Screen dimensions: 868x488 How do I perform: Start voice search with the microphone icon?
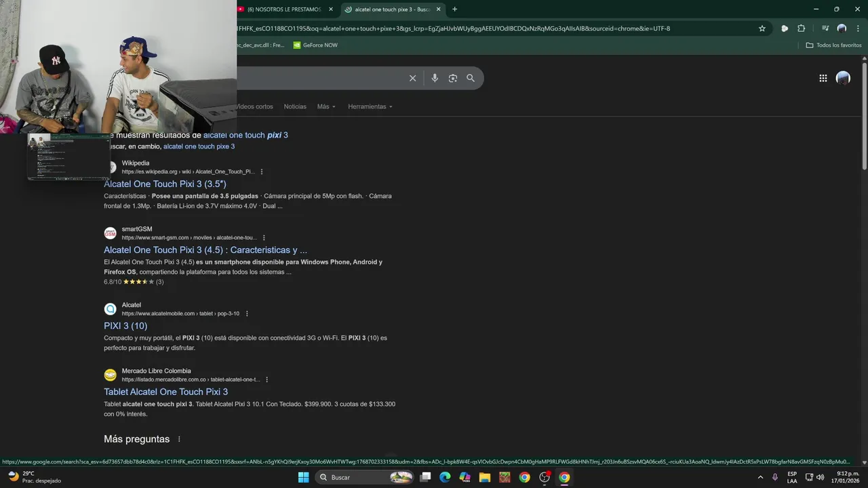(x=435, y=78)
